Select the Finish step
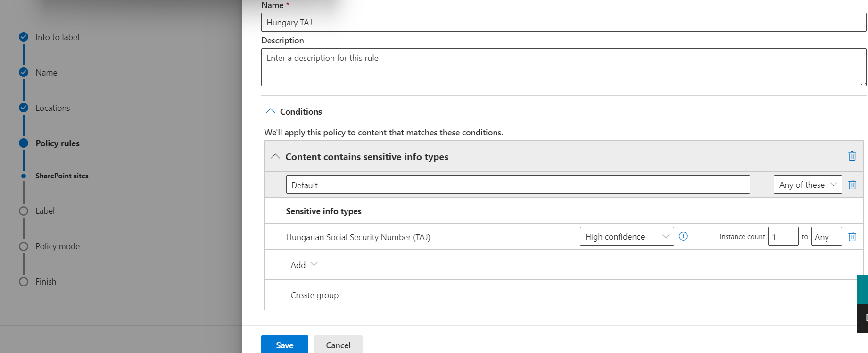This screenshot has height=353, width=868. pyautogui.click(x=46, y=282)
